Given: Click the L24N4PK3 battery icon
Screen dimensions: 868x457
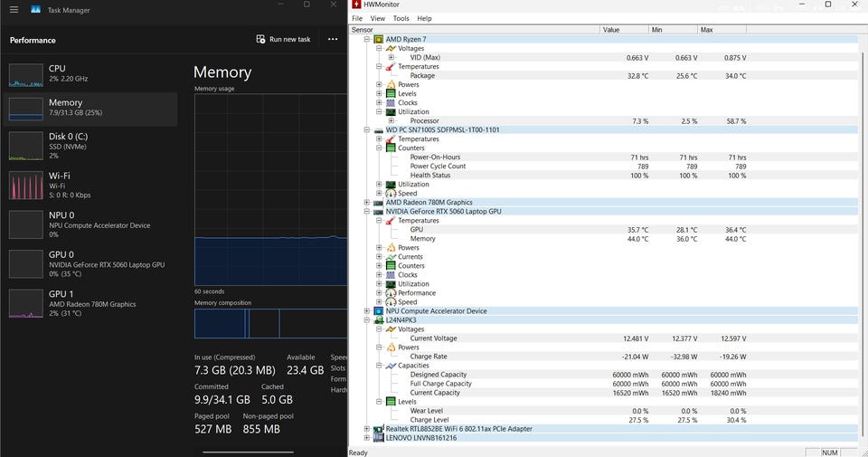Looking at the screenshot, I should coord(379,320).
